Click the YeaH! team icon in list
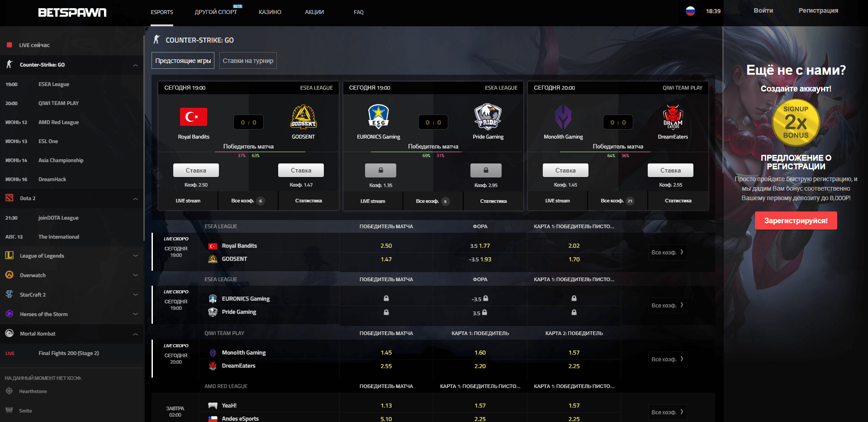This screenshot has width=868, height=422. click(x=213, y=405)
